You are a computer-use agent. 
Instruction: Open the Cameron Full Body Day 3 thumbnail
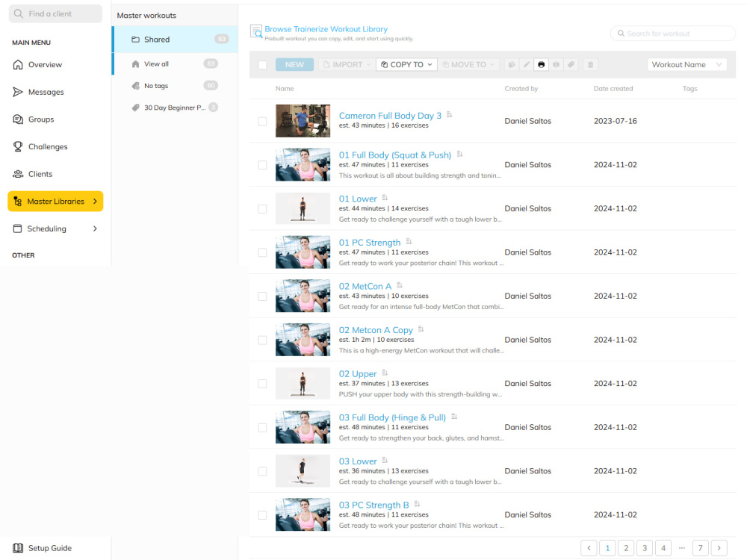(x=303, y=121)
